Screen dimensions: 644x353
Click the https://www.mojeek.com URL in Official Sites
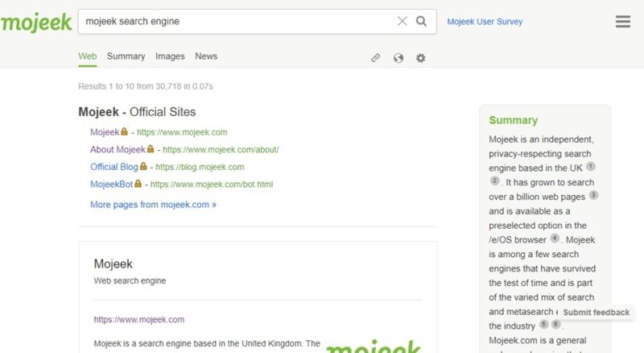coord(182,132)
